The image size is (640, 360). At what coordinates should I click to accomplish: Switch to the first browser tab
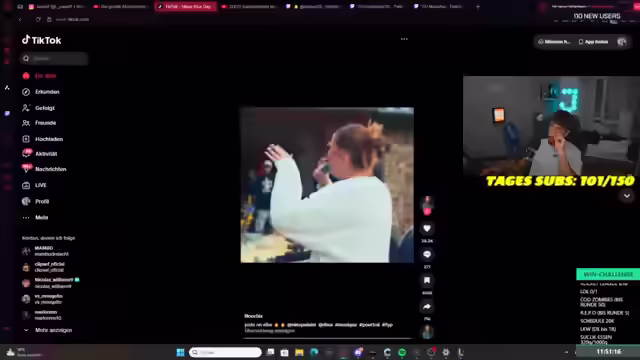pos(58,7)
